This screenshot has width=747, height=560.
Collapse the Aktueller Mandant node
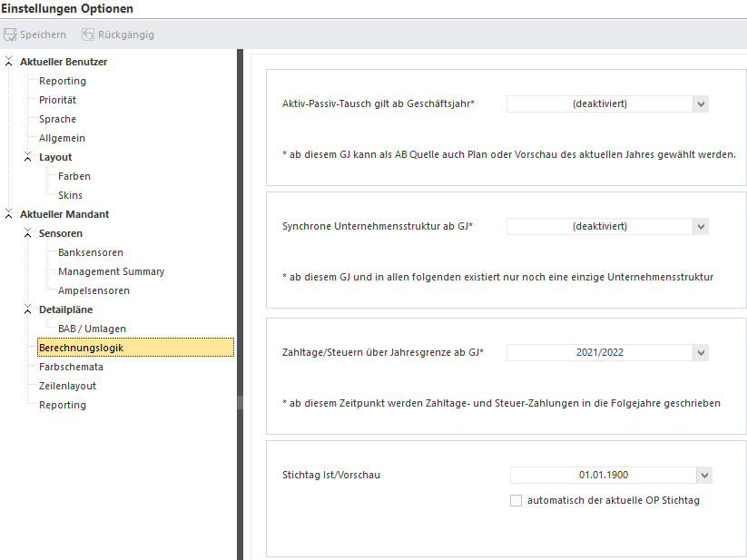9,214
